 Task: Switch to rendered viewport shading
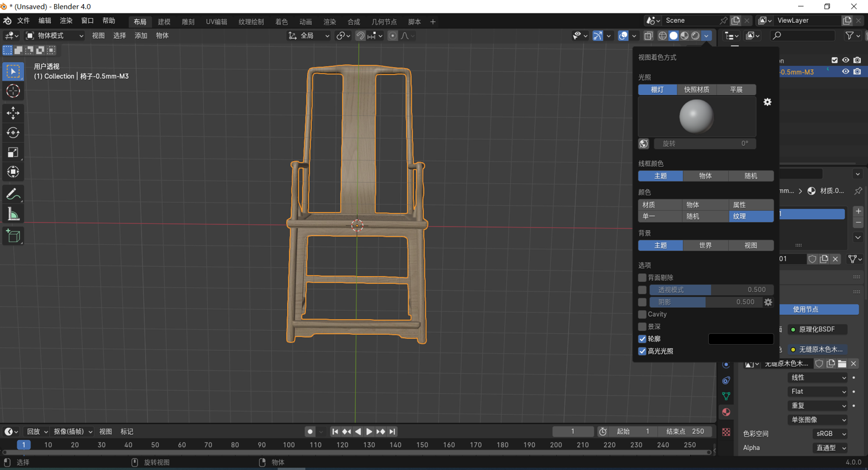click(x=696, y=36)
